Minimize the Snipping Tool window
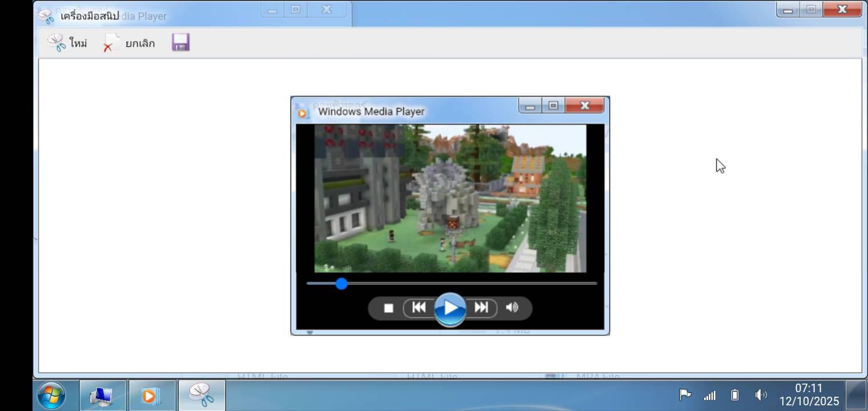This screenshot has width=868, height=411. point(787,9)
